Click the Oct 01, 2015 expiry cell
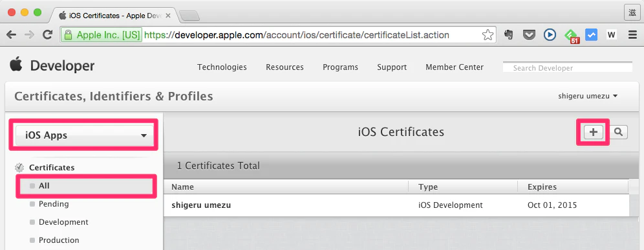 (x=552, y=205)
